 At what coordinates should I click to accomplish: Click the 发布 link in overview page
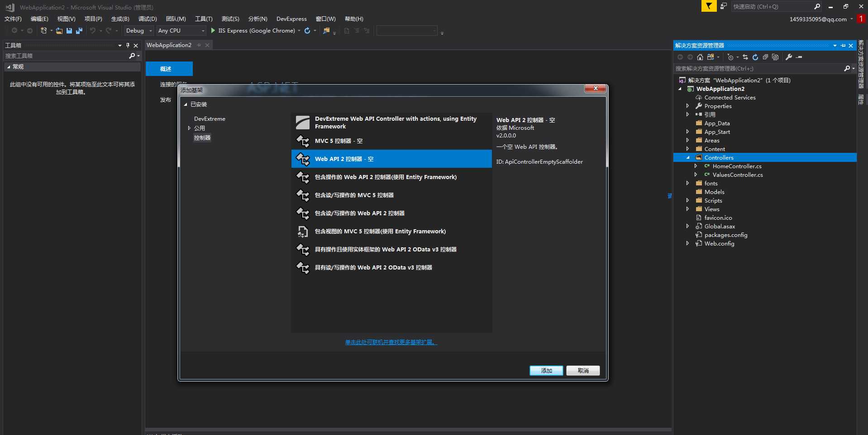[166, 100]
